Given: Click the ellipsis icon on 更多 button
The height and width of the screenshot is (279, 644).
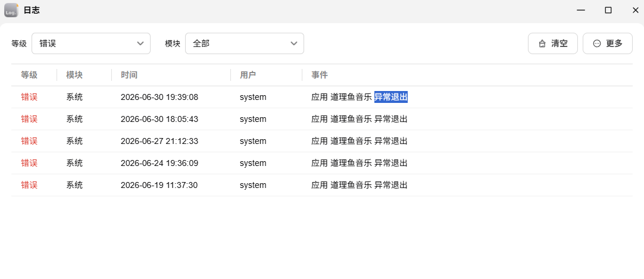Looking at the screenshot, I should pyautogui.click(x=597, y=43).
